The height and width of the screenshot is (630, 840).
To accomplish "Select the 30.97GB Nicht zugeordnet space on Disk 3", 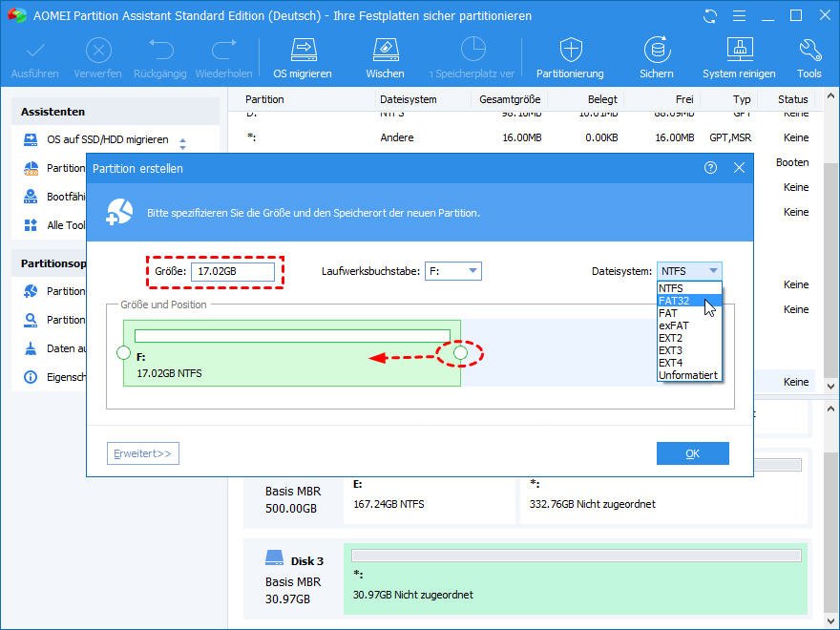I will point(576,578).
